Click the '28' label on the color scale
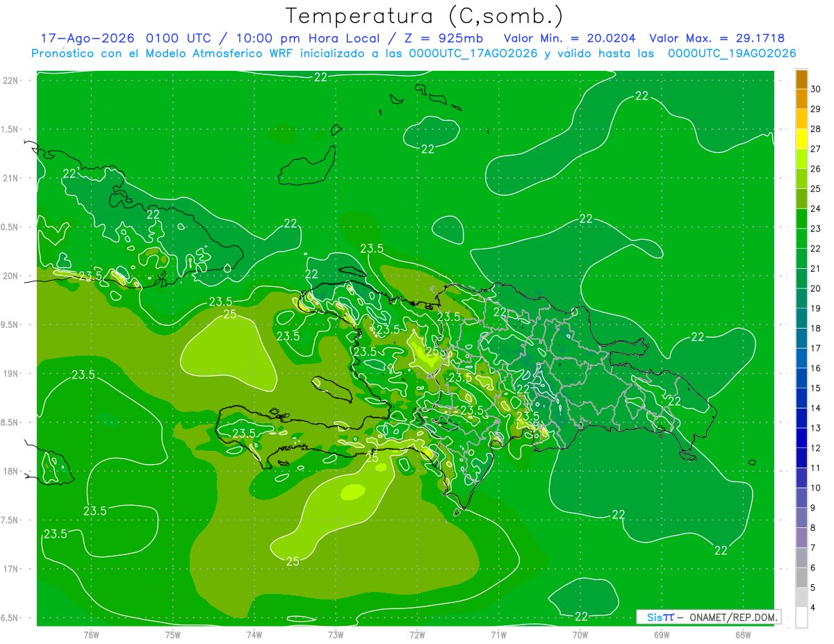Viewport: 834px width, 644px height. point(817,129)
